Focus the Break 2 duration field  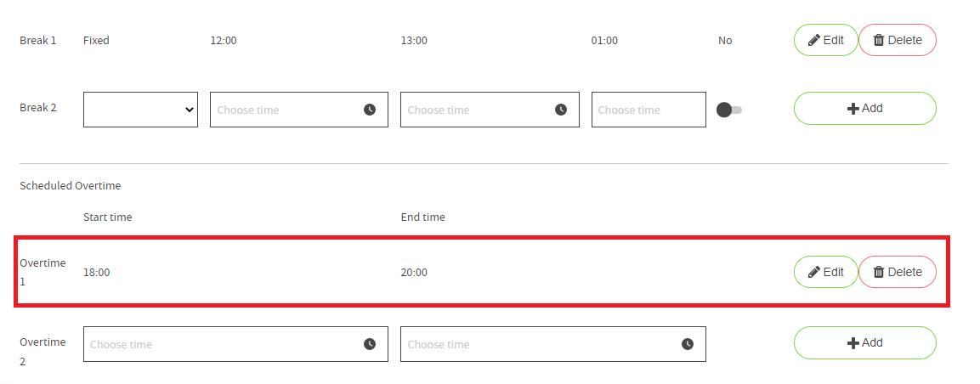pos(649,110)
